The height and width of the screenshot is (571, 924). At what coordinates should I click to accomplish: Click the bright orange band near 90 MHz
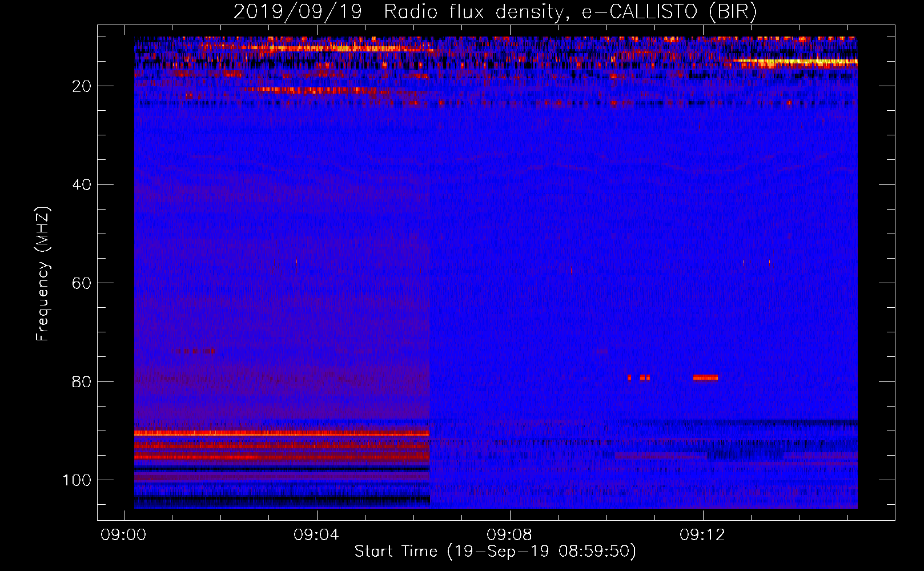coord(282,433)
